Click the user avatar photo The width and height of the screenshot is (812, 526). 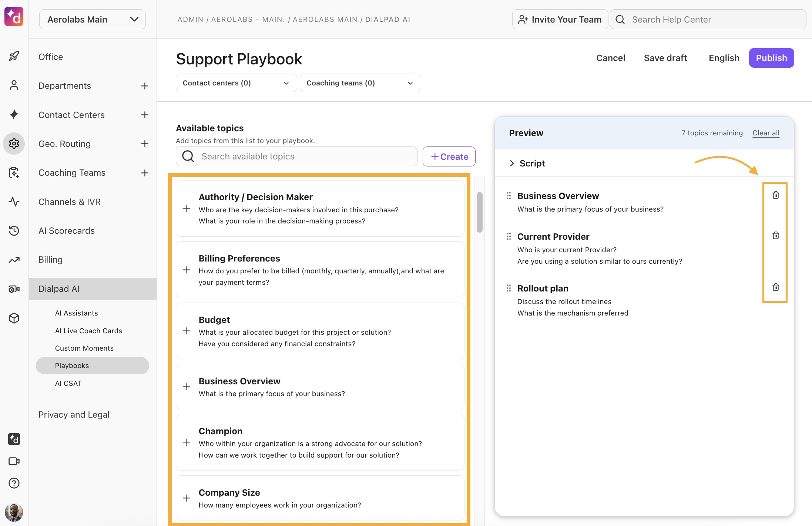click(x=14, y=513)
